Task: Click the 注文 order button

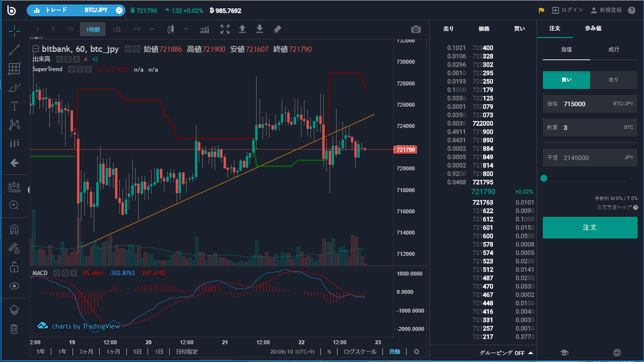Action: pyautogui.click(x=590, y=228)
